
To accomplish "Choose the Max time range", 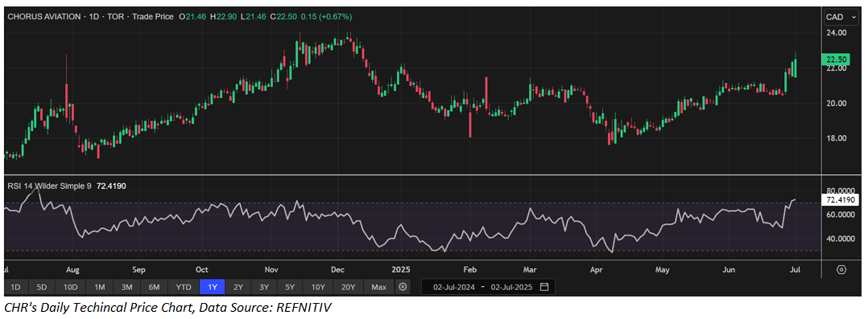I will [x=379, y=287].
